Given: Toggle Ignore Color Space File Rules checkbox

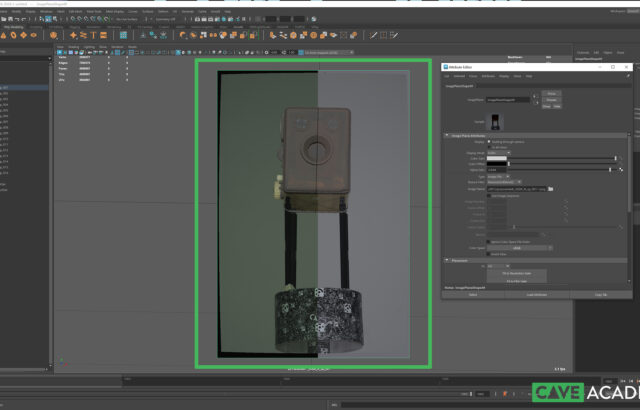Looking at the screenshot, I should [x=489, y=241].
